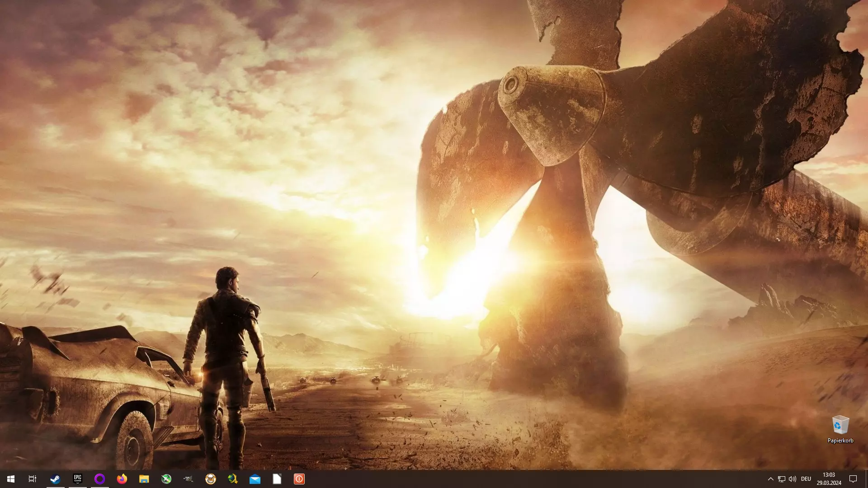Open File Explorer from the taskbar
This screenshot has width=868, height=488.
pyautogui.click(x=144, y=479)
